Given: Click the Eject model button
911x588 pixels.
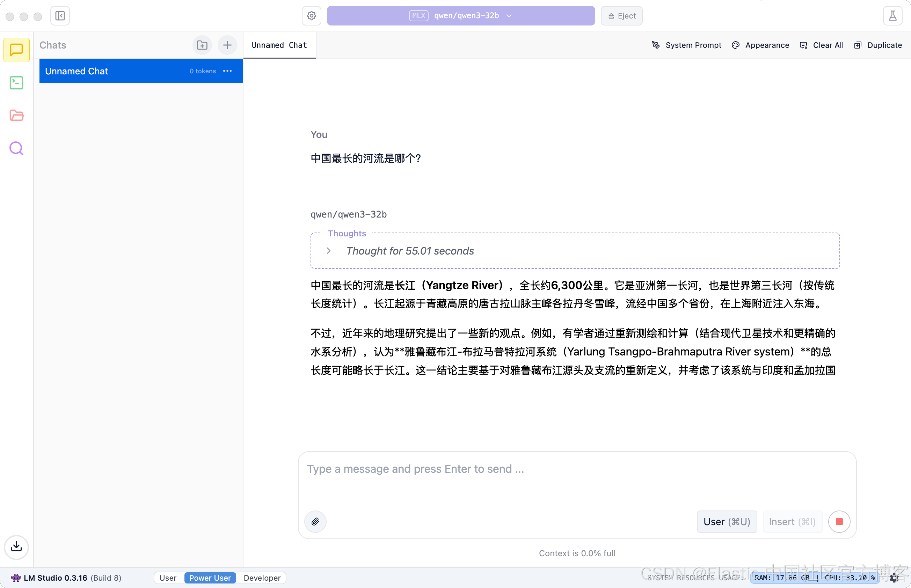Looking at the screenshot, I should click(x=621, y=16).
